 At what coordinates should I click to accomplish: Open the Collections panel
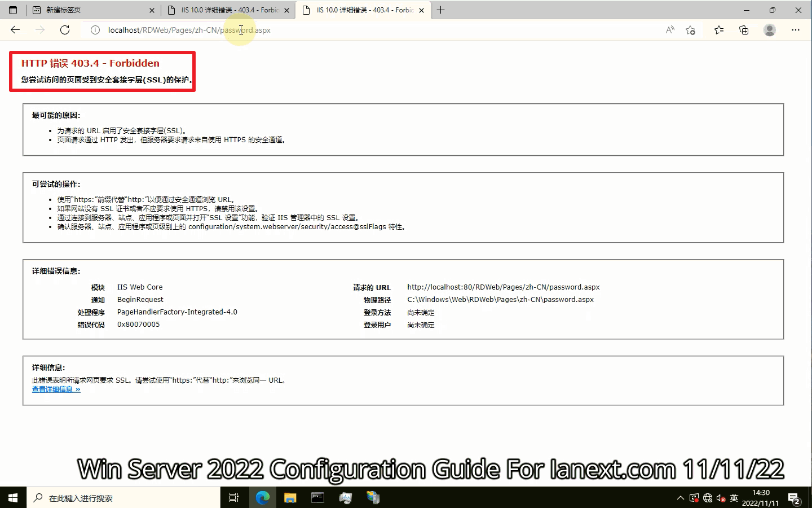pyautogui.click(x=744, y=30)
